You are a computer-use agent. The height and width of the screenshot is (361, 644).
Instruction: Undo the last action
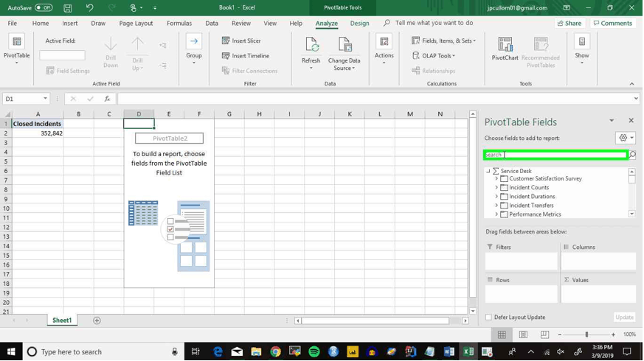pos(89,8)
